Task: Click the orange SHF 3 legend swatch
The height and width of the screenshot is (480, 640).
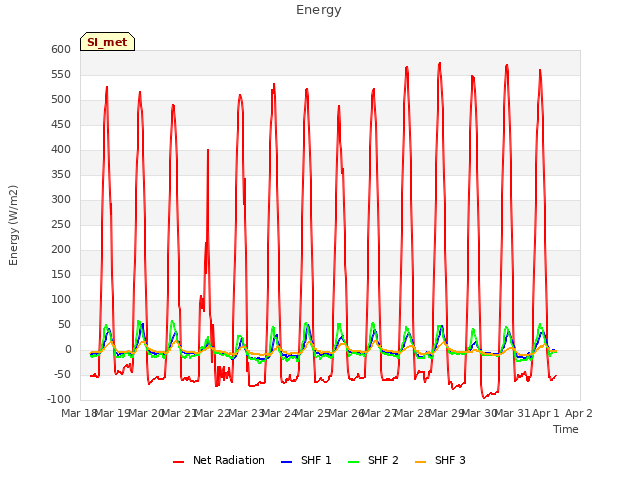Action: 420,462
